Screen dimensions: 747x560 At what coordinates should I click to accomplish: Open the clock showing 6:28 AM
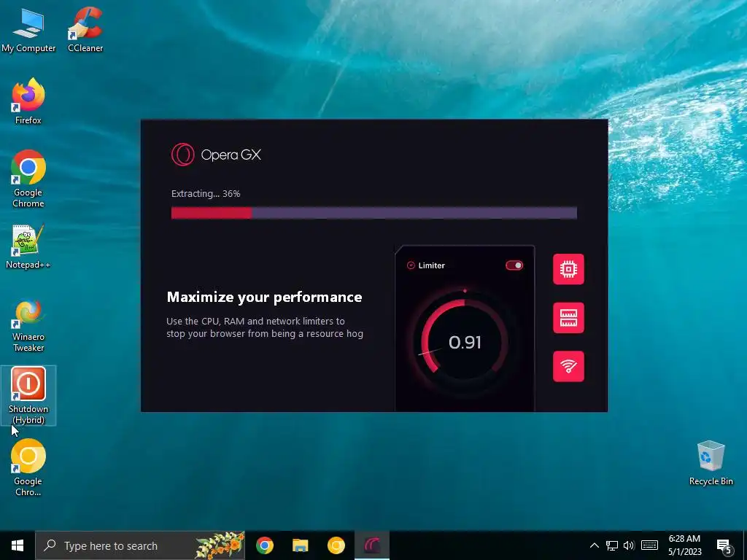tap(684, 545)
